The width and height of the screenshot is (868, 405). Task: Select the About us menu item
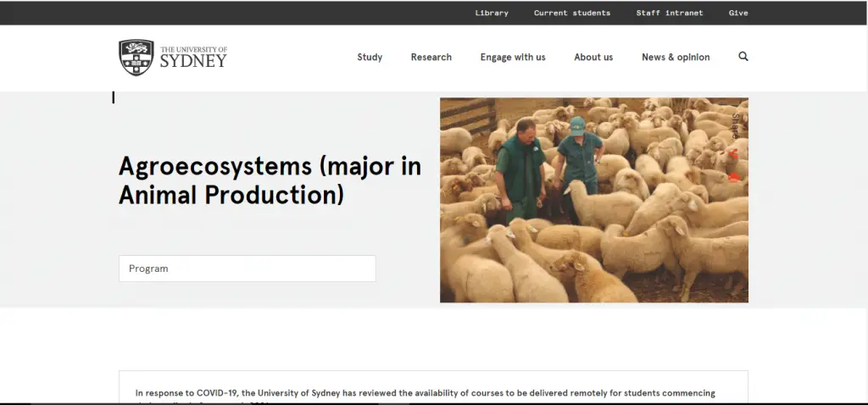[x=593, y=58]
